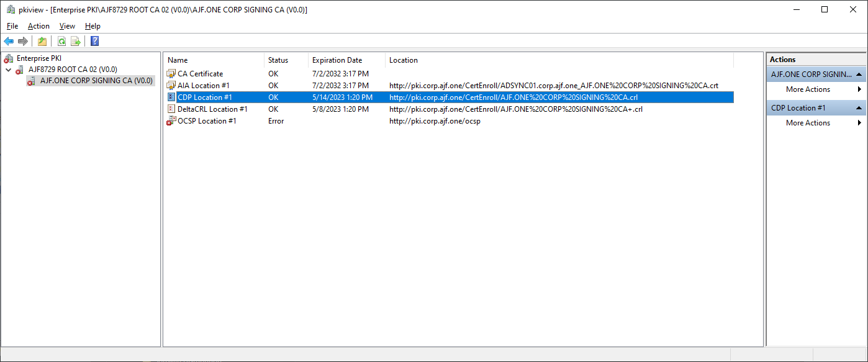868x362 pixels.
Task: Collapse the CDP Location #1 section in Actions
Action: pyautogui.click(x=859, y=107)
